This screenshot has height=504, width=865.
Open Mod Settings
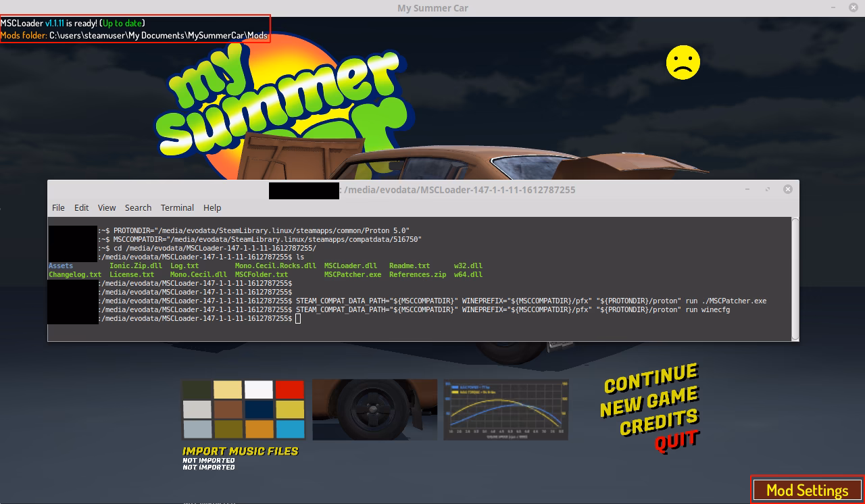point(807,490)
